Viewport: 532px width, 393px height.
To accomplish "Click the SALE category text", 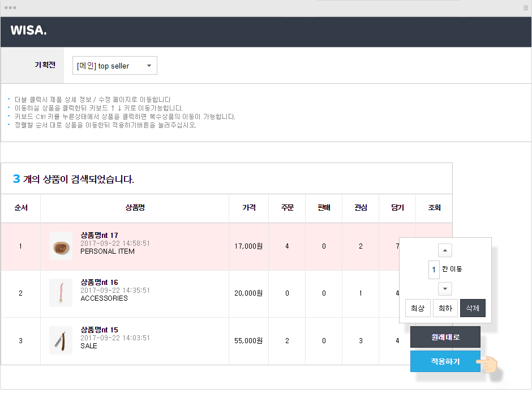I will click(x=89, y=346).
